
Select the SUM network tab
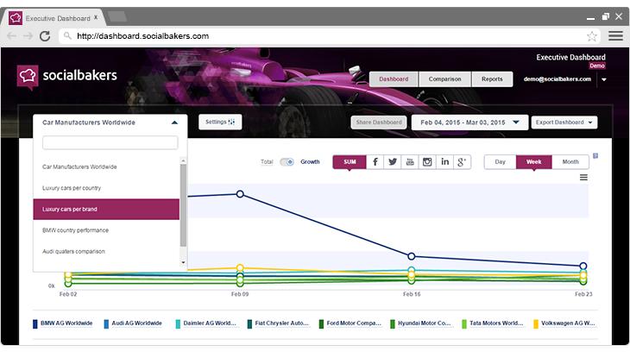tap(350, 162)
